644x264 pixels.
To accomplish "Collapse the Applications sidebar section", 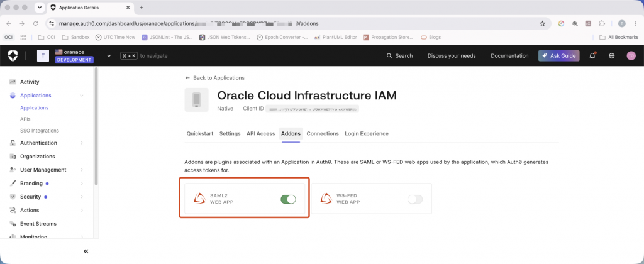I will point(81,96).
